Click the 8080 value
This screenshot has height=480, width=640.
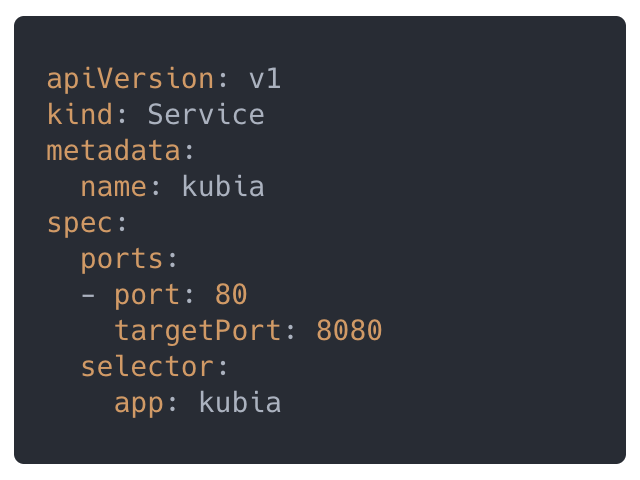(x=349, y=330)
